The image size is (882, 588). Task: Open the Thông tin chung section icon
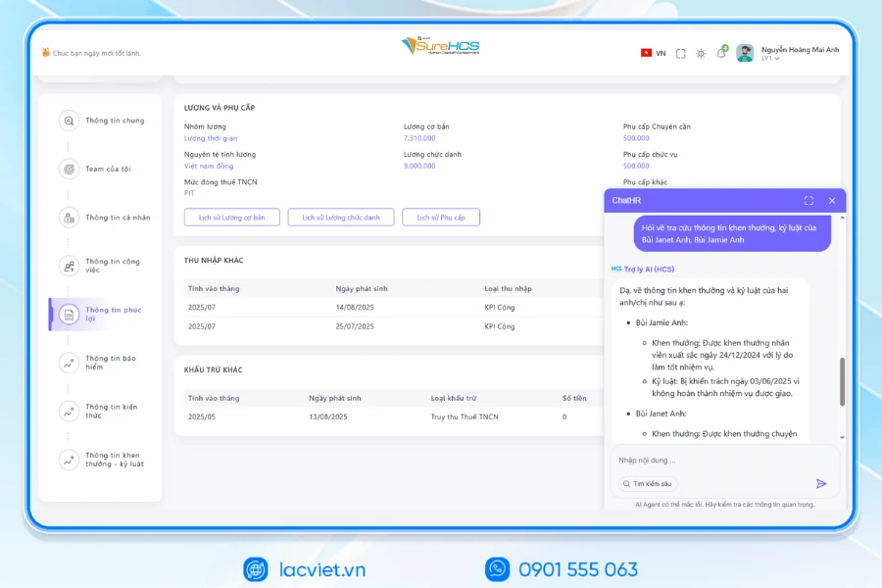(x=68, y=120)
